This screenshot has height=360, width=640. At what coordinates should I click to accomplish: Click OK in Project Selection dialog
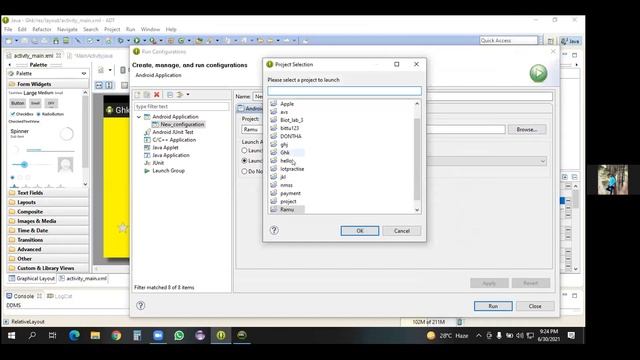click(360, 231)
